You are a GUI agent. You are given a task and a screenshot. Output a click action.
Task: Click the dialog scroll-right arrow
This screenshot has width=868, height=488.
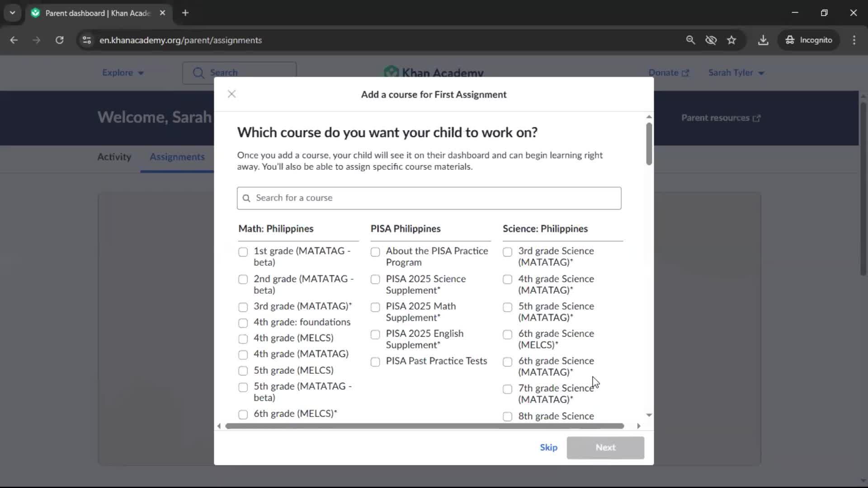click(x=639, y=426)
